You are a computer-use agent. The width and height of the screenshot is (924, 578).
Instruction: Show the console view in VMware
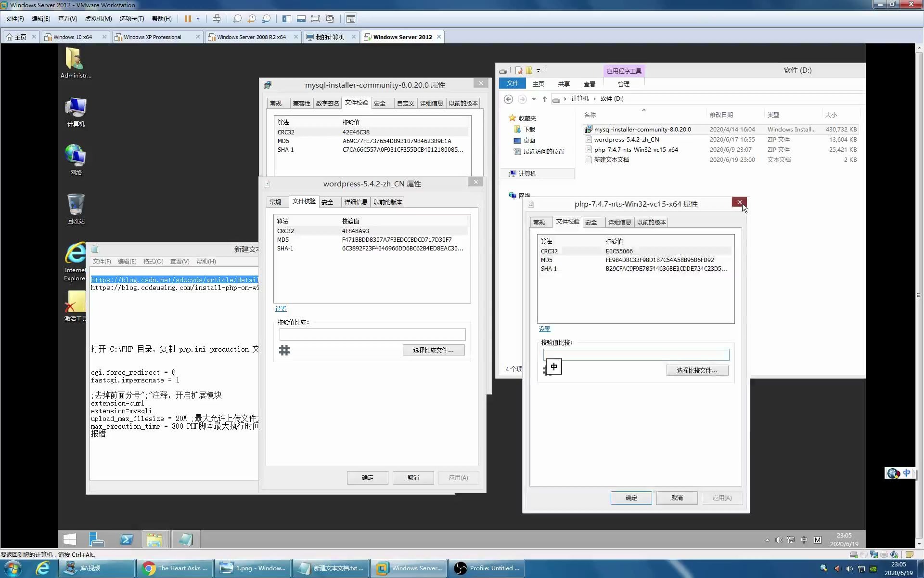pos(351,19)
